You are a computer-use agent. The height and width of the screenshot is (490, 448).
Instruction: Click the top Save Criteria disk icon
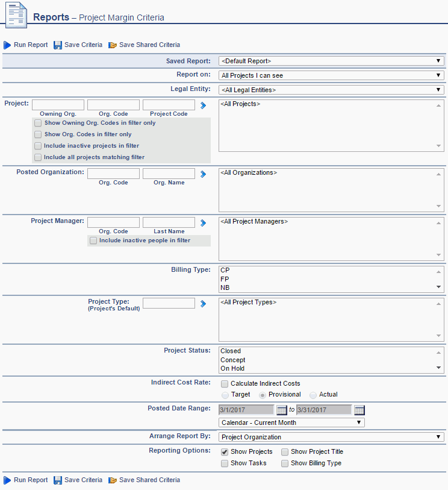pos(58,45)
